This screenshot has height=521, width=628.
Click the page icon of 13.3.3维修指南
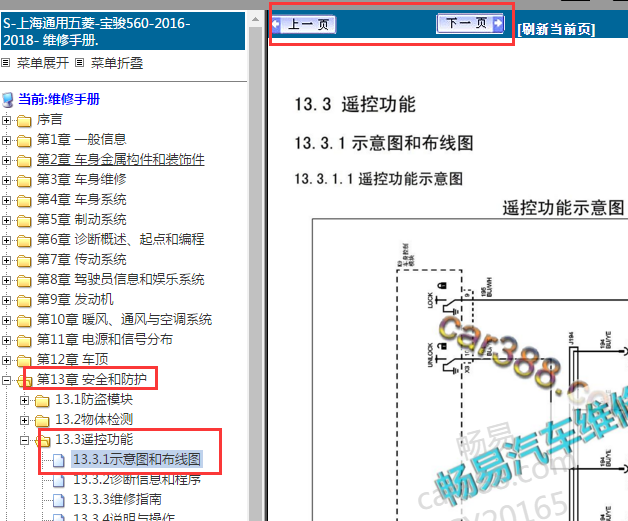pyautogui.click(x=59, y=501)
